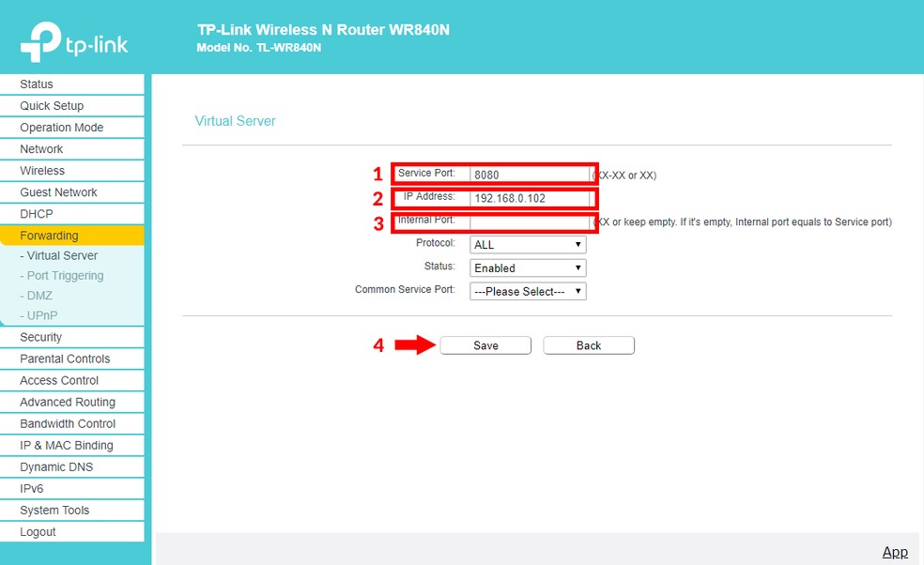Open Bandwidth Control settings
The image size is (924, 565).
pyautogui.click(x=72, y=423)
